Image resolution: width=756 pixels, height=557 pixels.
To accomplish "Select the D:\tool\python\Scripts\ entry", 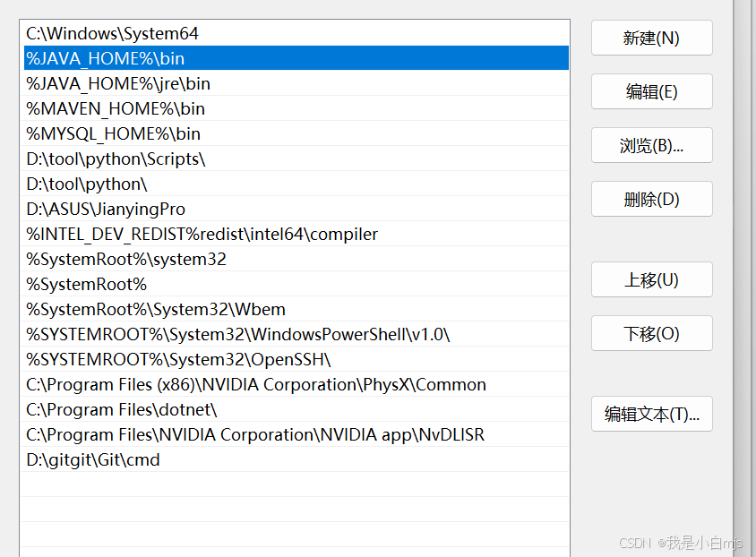I will pyautogui.click(x=295, y=159).
